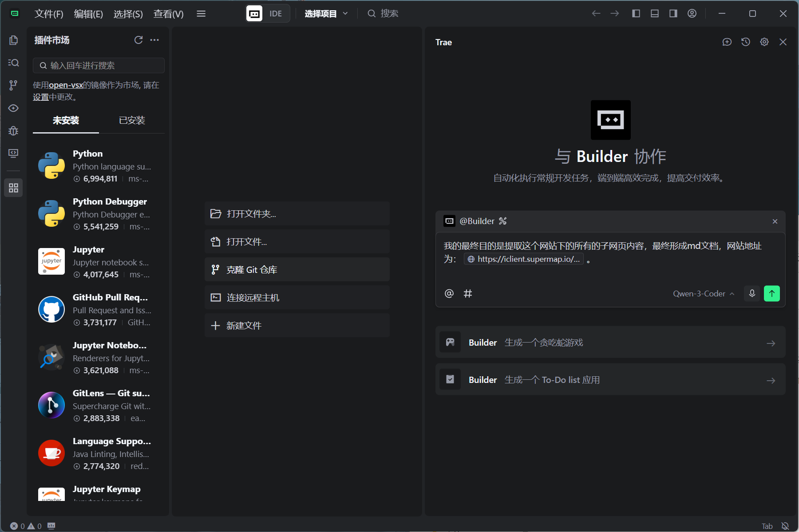Open Trae chat history
799x532 pixels.
coord(746,42)
